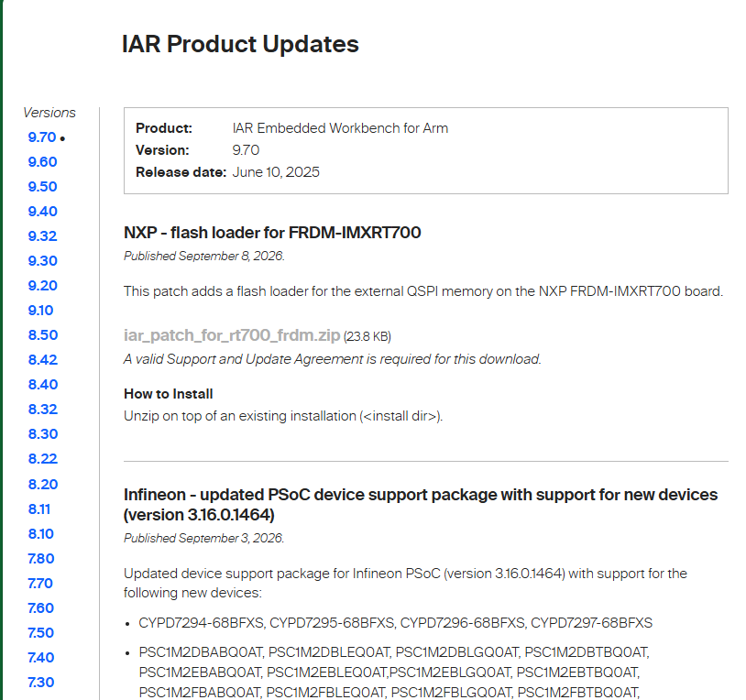This screenshot has height=700, width=746.
Task: Click Infineon updated PSoC device support heading
Action: point(421,505)
